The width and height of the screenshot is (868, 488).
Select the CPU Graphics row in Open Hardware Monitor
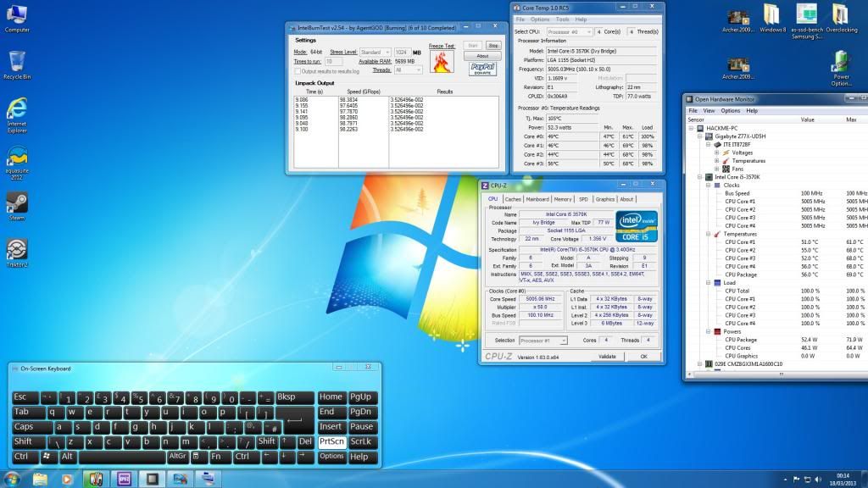tap(778, 356)
